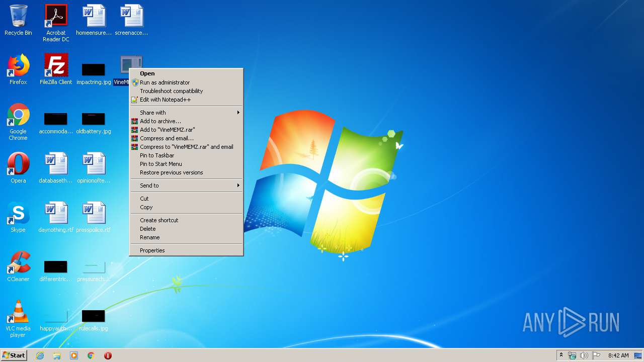Choose Create shortcut
This screenshot has height=362, width=644.
point(187,220)
